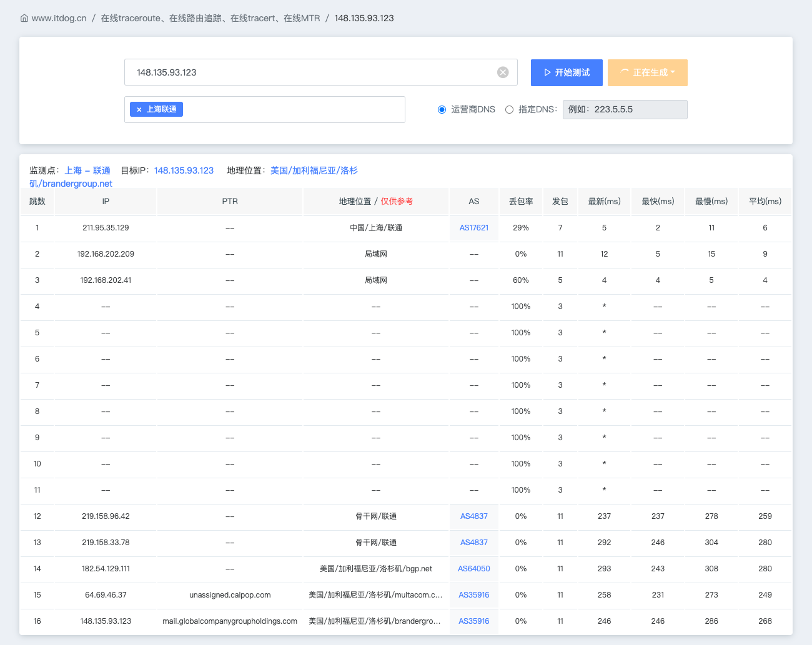Click the 美国/加利福尼亚/洛杉矶 location link
Viewport: 812px width, 645px height.
[194, 177]
